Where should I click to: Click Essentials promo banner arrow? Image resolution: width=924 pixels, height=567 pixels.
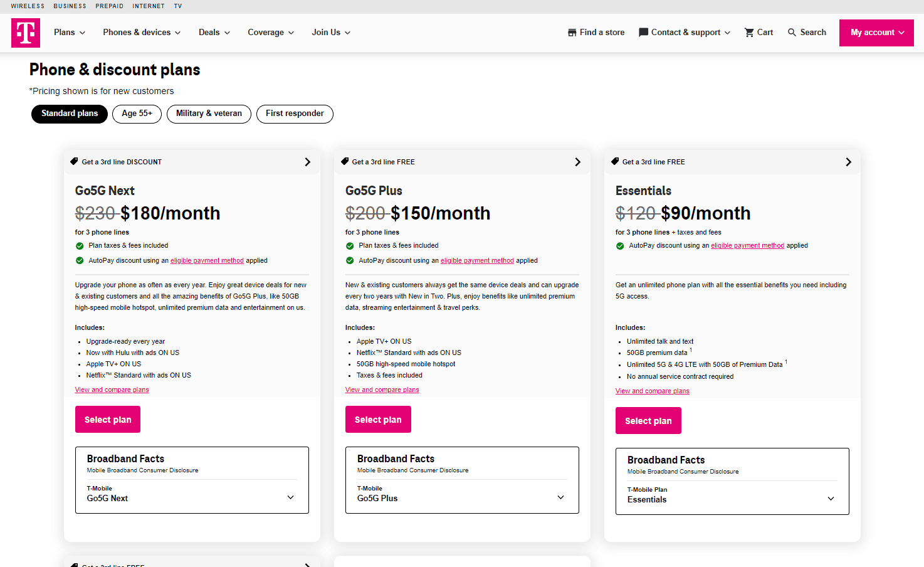coord(848,162)
